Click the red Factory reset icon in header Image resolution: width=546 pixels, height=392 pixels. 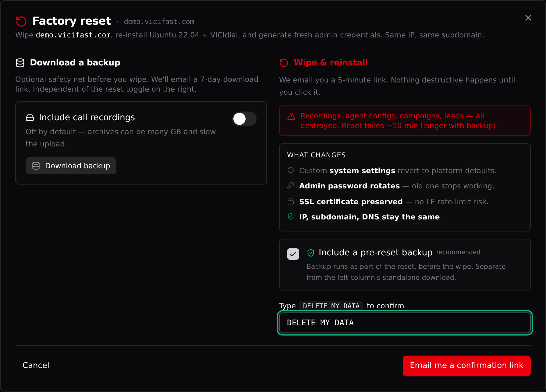pos(21,21)
